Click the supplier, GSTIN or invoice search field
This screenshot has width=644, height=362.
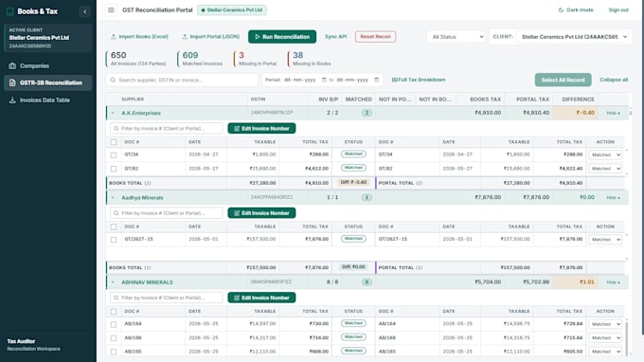(182, 80)
